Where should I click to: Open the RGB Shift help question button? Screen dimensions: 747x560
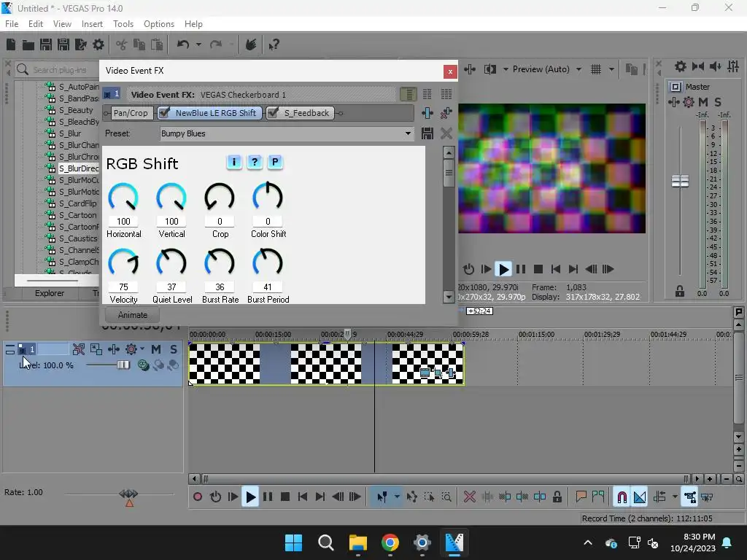255,162
